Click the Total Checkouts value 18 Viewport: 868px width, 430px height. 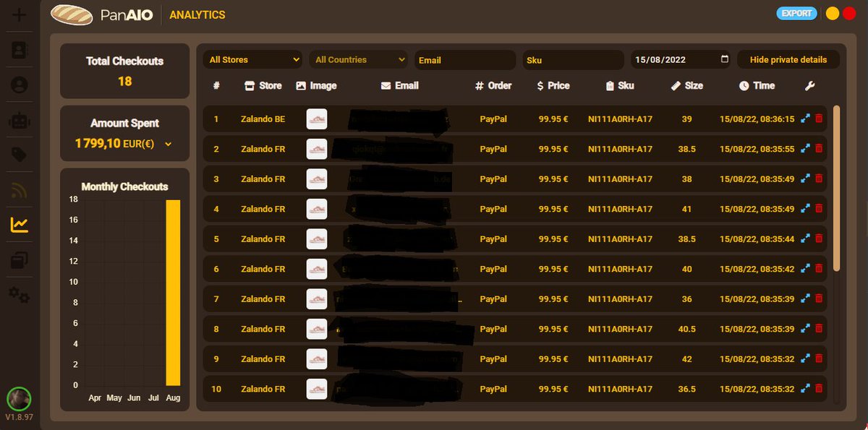(x=124, y=81)
